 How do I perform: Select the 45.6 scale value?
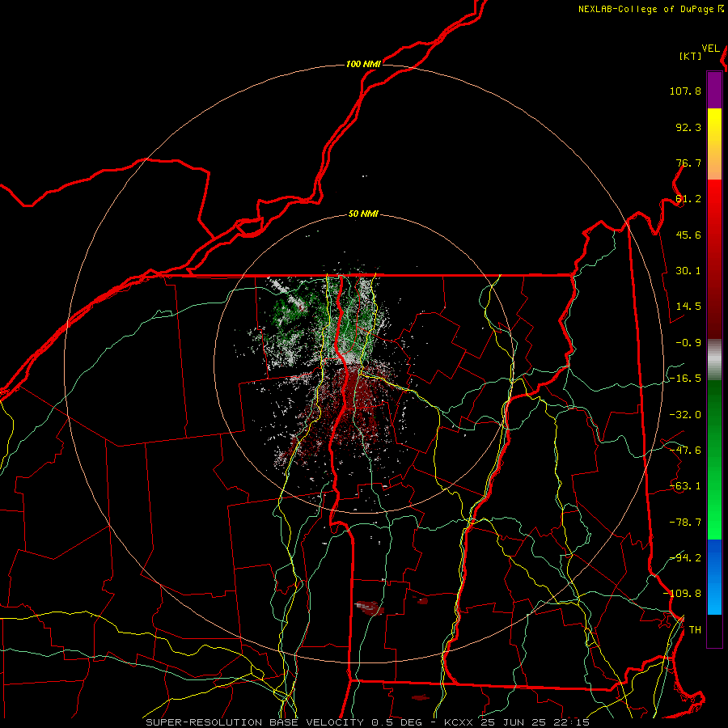(688, 235)
